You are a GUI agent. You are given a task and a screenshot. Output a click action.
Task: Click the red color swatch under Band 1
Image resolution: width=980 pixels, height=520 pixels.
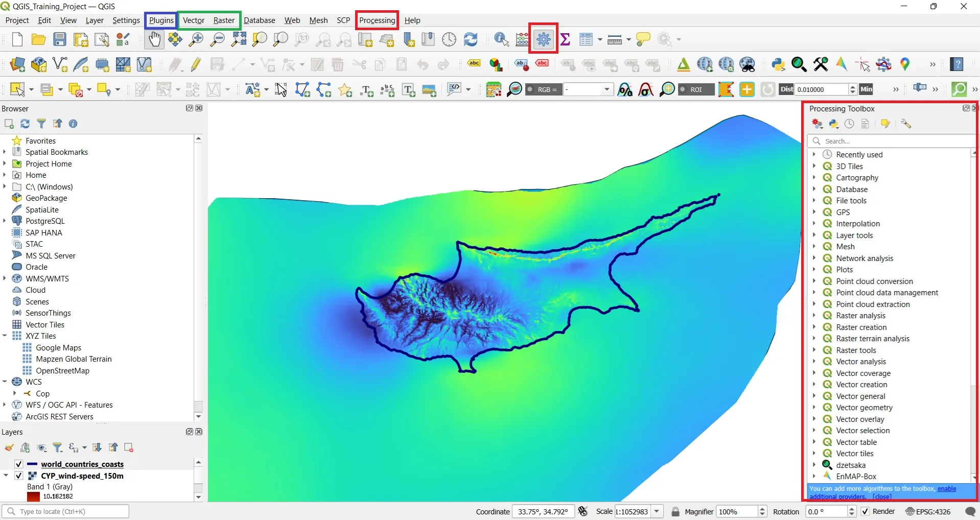pos(34,496)
